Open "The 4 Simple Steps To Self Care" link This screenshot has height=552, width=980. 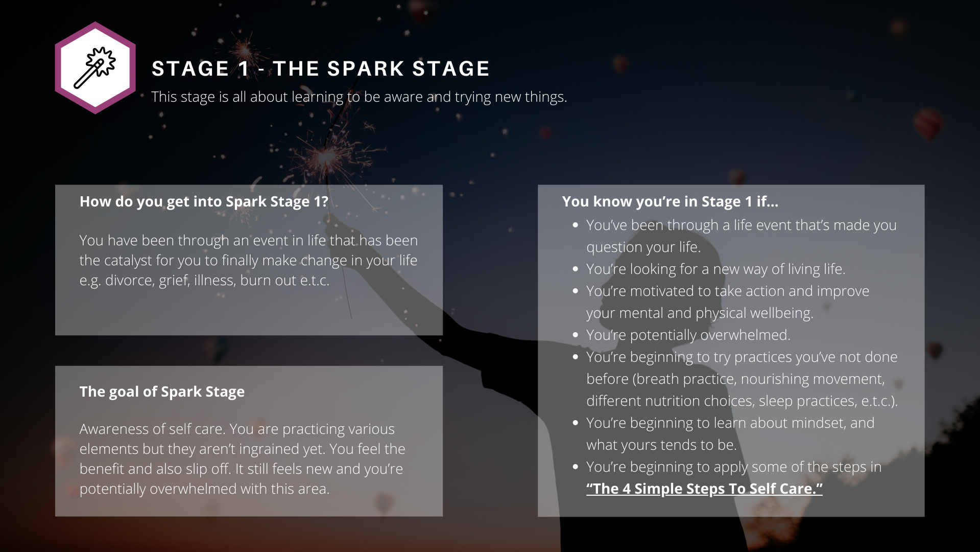[704, 489]
